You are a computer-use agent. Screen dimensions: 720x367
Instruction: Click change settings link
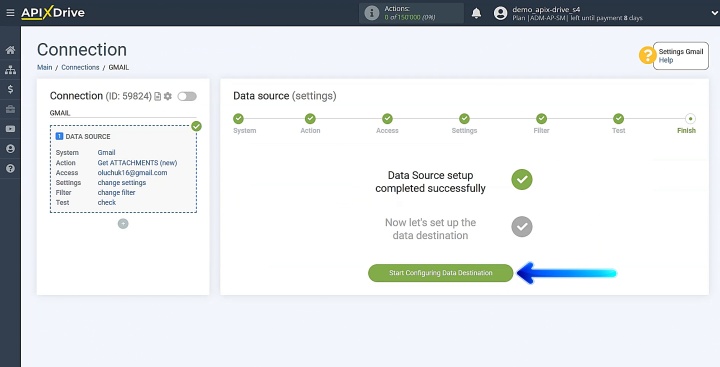point(122,182)
